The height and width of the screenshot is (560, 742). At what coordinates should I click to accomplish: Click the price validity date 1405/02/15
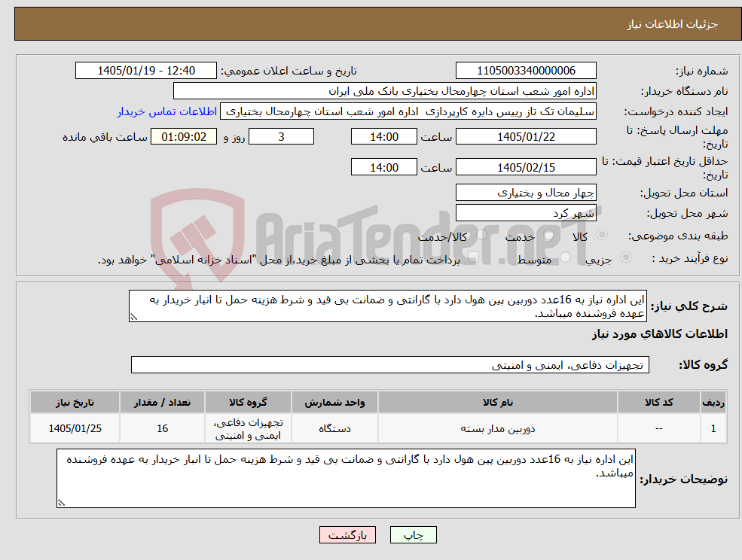[526, 167]
